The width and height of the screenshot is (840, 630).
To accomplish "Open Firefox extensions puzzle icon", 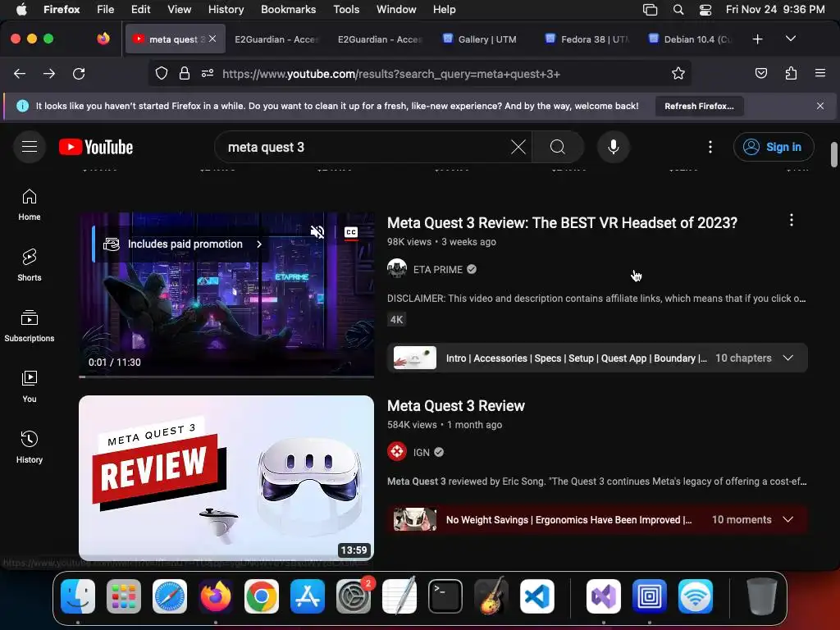I will point(792,74).
